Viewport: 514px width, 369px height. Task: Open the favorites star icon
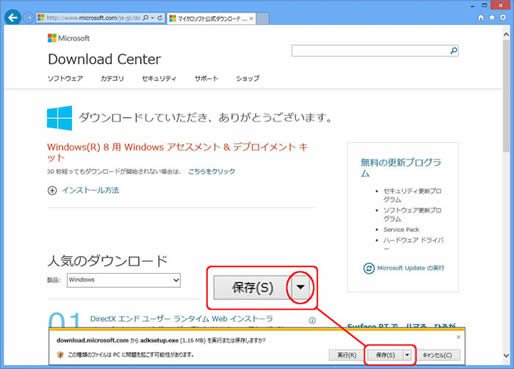492,17
